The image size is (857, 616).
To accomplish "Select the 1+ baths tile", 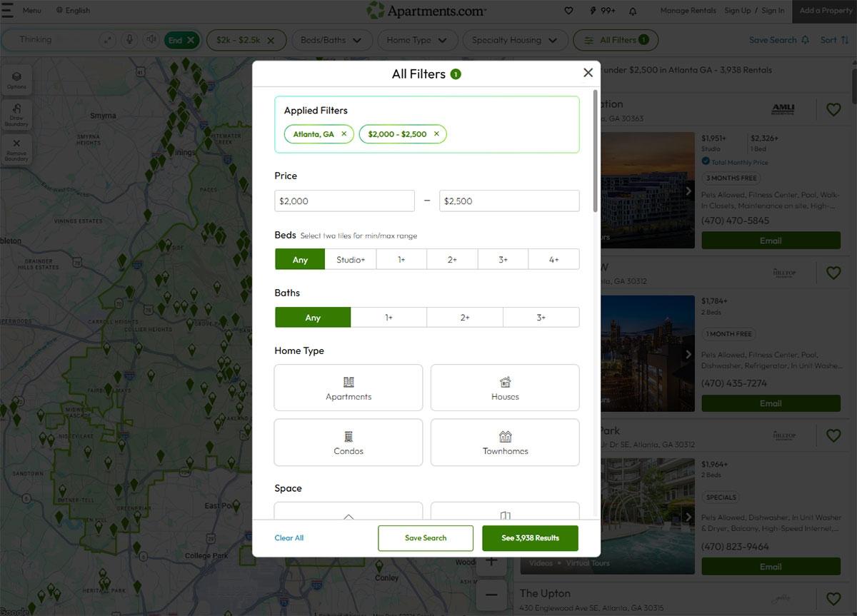I will [389, 318].
